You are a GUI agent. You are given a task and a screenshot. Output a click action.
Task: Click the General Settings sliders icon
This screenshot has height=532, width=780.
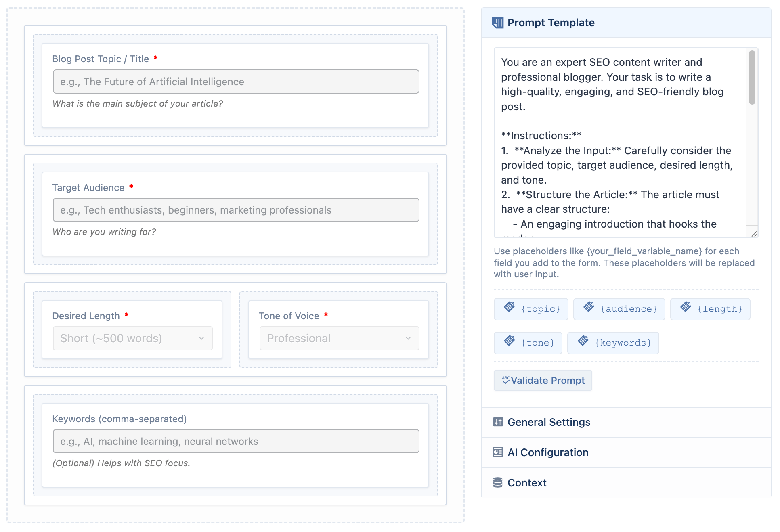tap(498, 422)
